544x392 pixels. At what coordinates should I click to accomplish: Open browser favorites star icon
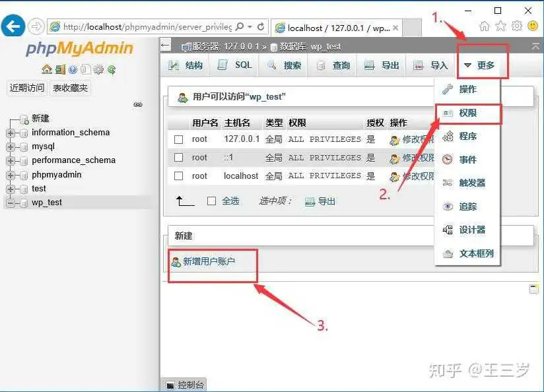tap(500, 26)
